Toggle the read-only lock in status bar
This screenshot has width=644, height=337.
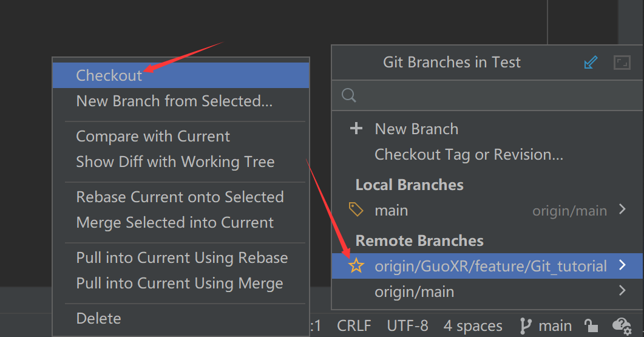[x=590, y=325]
